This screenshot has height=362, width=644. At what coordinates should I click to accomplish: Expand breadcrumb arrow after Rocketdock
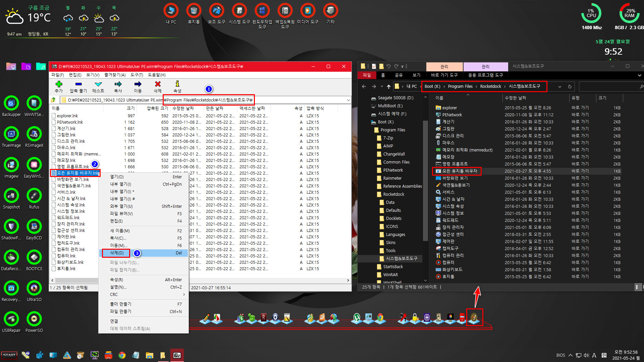point(504,86)
